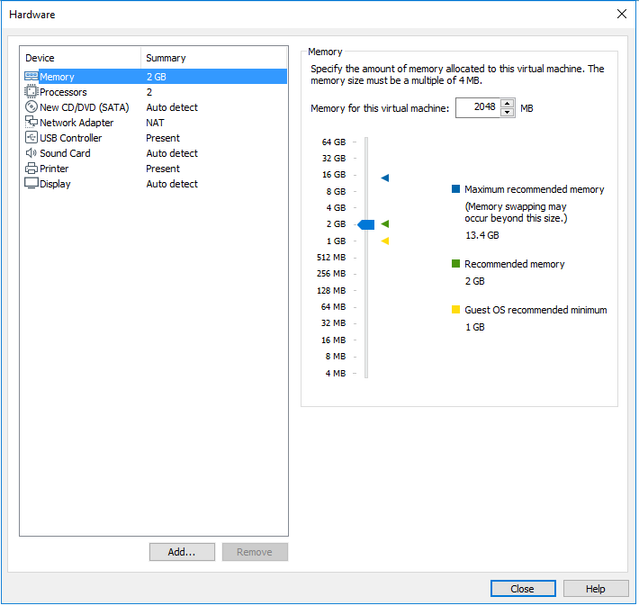This screenshot has width=639, height=607.
Task: Click the blue maximum recommended memory marker
Action: [385, 178]
